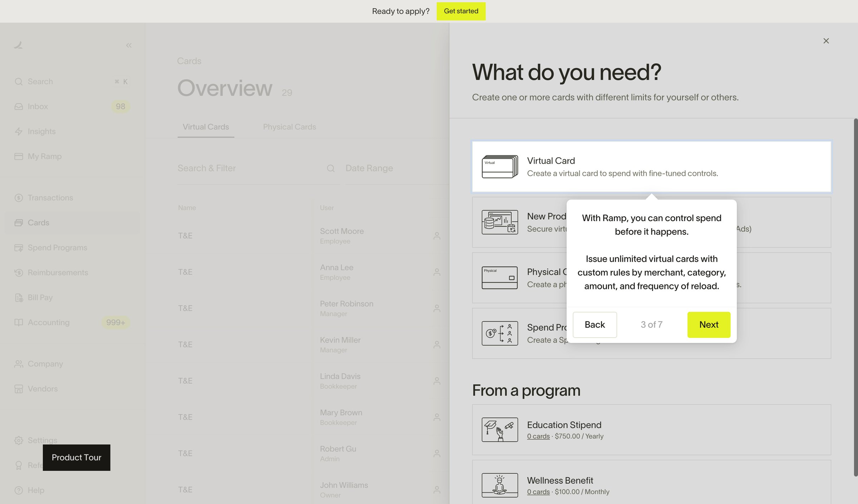Click the Reimbursements icon in the sidebar
This screenshot has height=504, width=858.
coord(19,273)
